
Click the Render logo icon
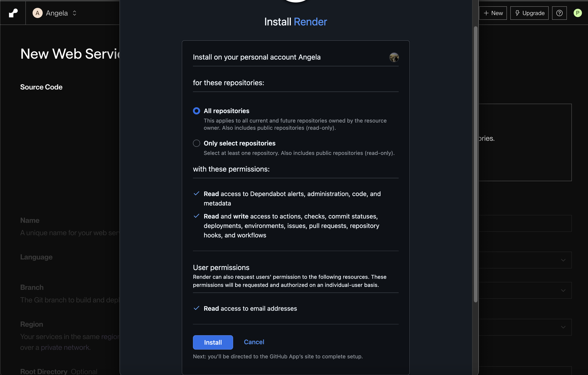click(13, 13)
